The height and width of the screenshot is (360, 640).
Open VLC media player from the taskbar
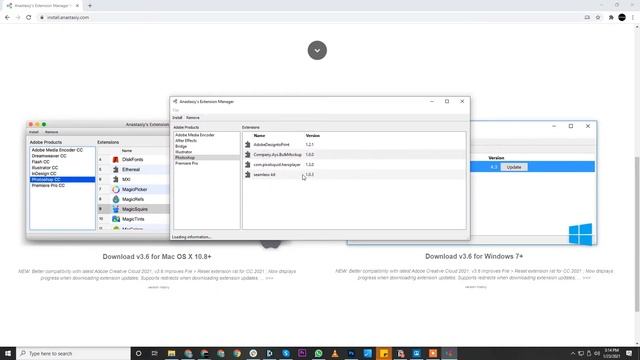pyautogui.click(x=335, y=353)
